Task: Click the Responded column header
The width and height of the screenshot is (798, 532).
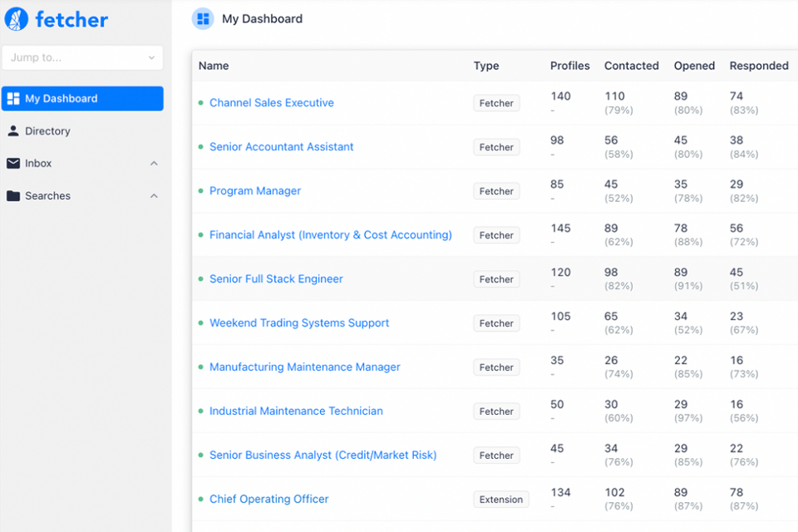Action: [759, 66]
